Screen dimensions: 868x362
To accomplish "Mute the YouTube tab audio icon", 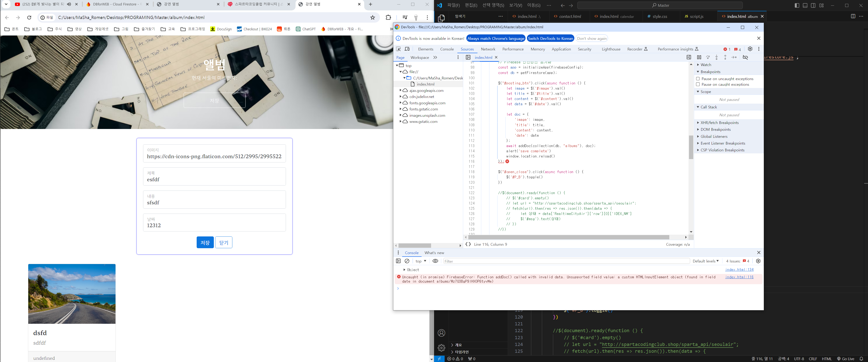I will click(x=69, y=4).
